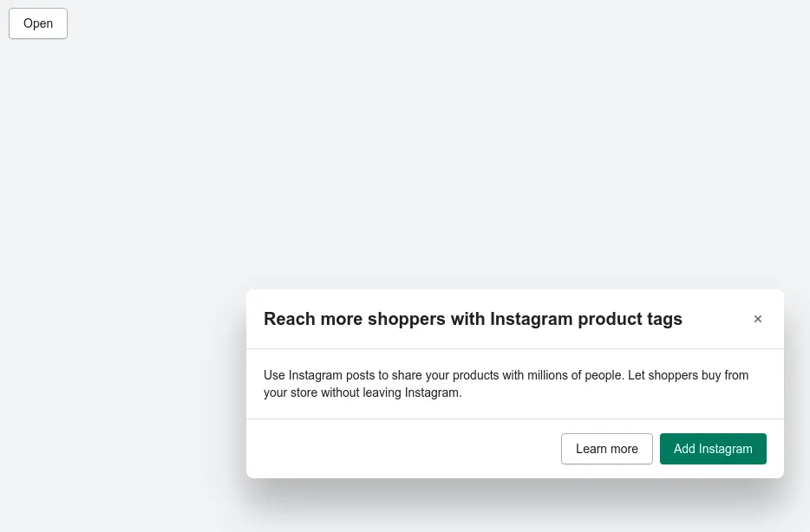The width and height of the screenshot is (810, 532).
Task: Choose the secondary white action in dialog footer
Action: tap(606, 449)
